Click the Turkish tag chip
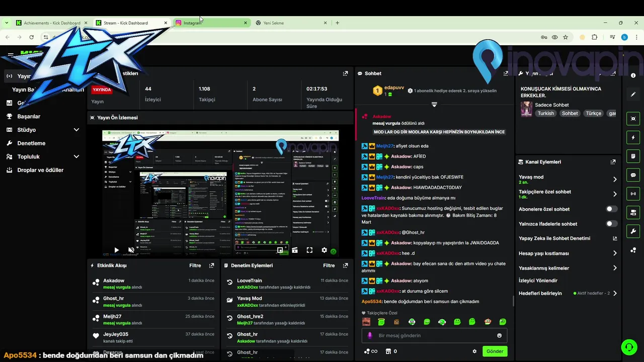The width and height of the screenshot is (644, 362). 545,113
